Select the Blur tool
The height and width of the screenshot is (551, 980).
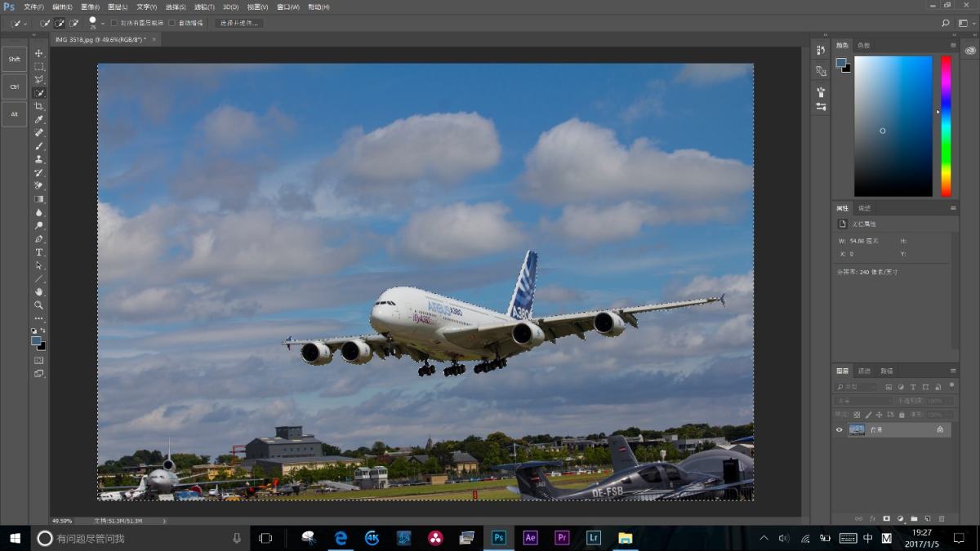(38, 212)
